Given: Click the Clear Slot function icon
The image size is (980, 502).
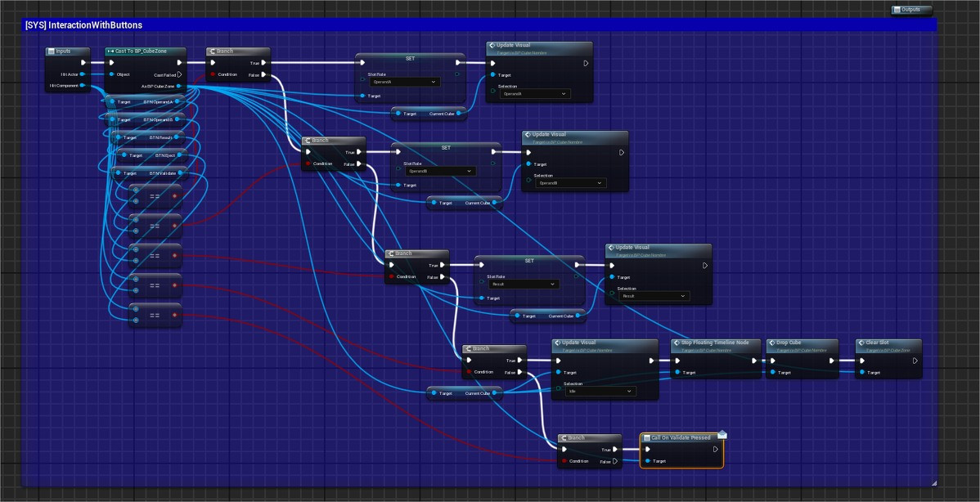Looking at the screenshot, I should 861,343.
